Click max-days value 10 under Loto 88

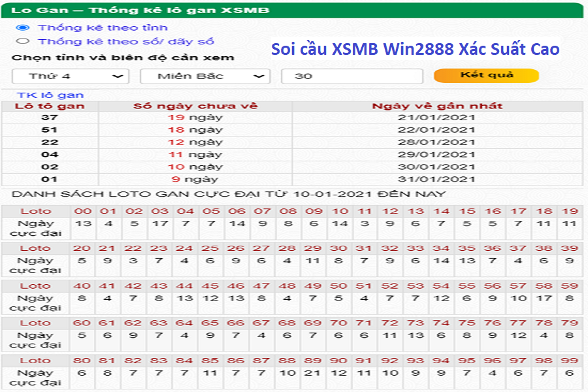pyautogui.click(x=287, y=373)
